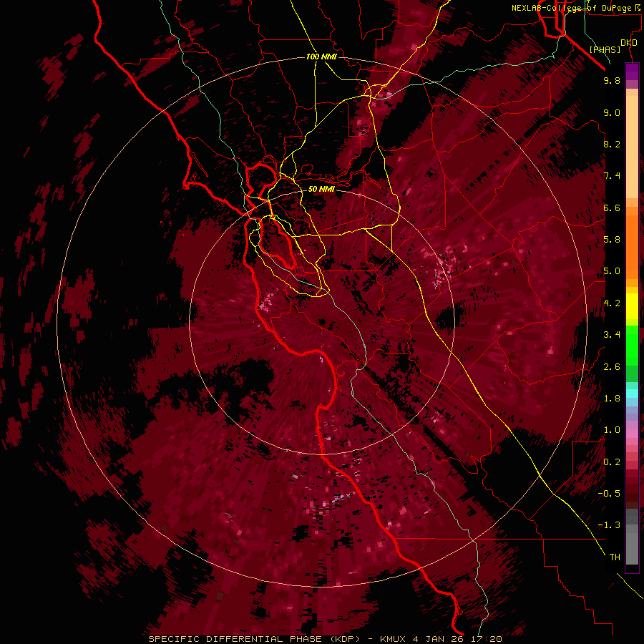Image resolution: width=644 pixels, height=644 pixels.
Task: Click the -1.3 scale value
Action: tap(609, 525)
